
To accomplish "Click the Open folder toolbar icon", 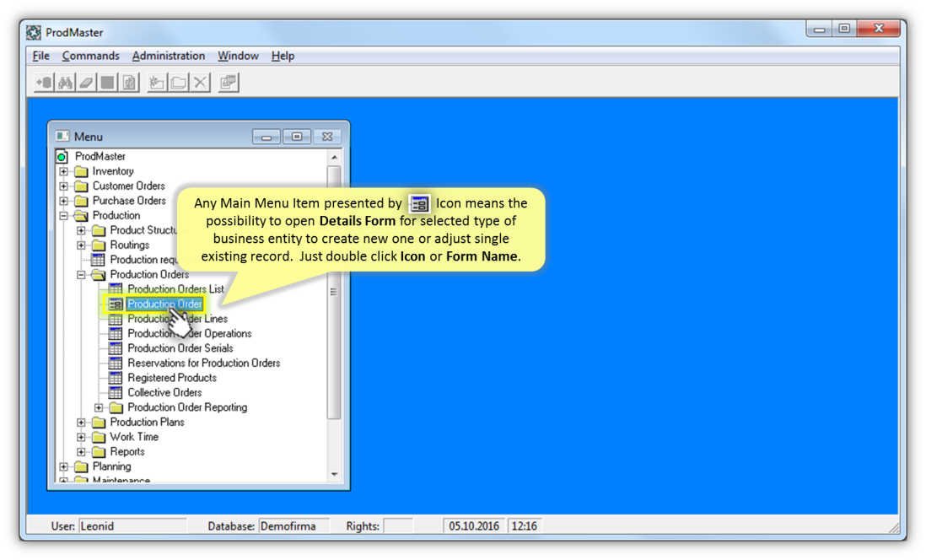I will (178, 83).
